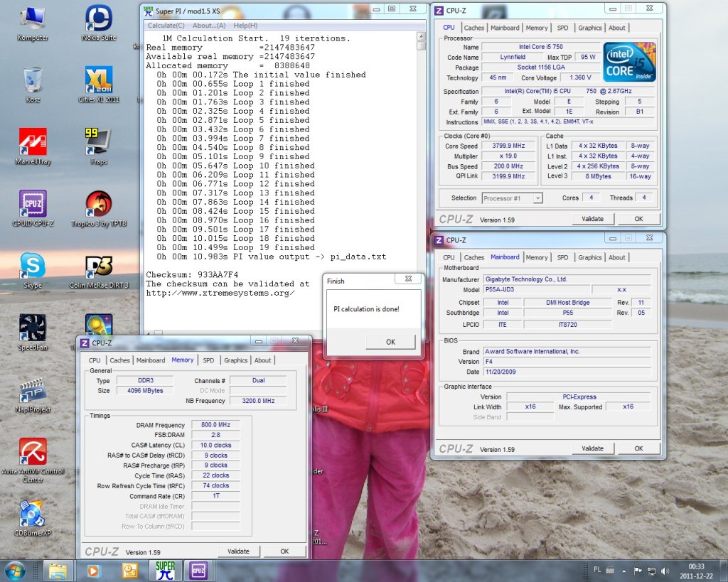Click the Super PI vertical scrollbar thumb
728x582 pixels.
tap(421, 45)
